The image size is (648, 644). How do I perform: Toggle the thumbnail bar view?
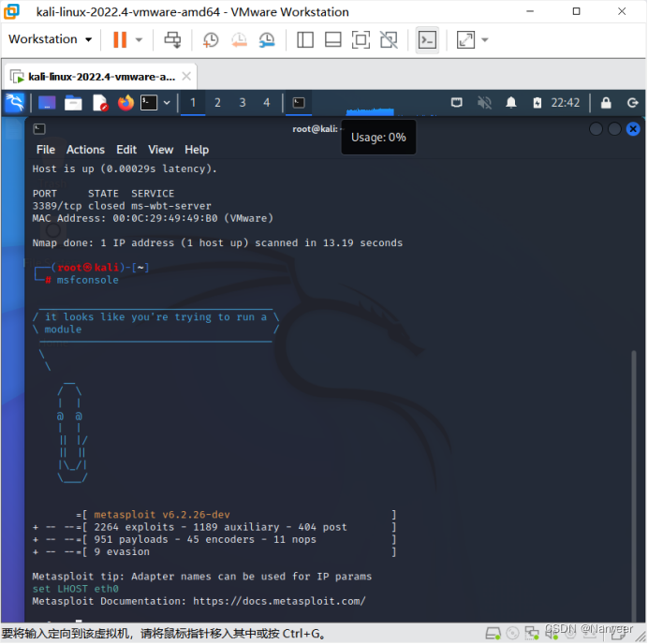point(332,40)
